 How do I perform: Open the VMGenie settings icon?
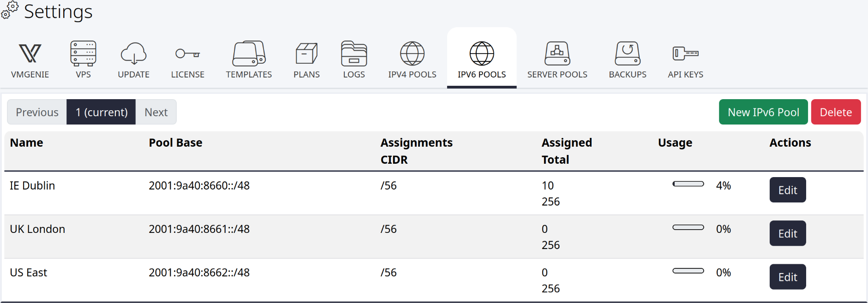coord(30,53)
